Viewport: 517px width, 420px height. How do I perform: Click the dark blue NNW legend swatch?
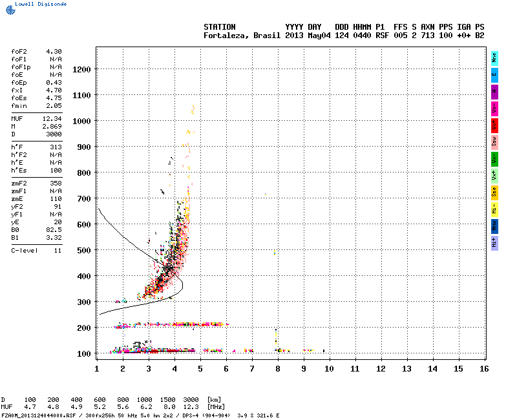point(494,227)
